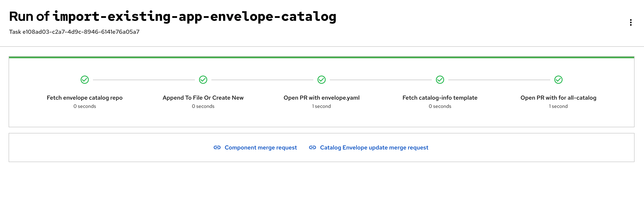Open the kebab menu of the task run
The height and width of the screenshot is (210, 644).
pos(630,22)
